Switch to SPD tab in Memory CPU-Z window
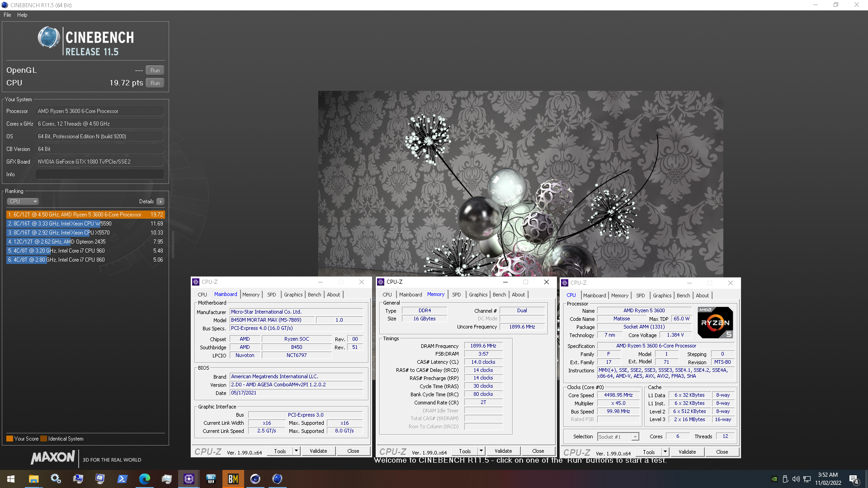This screenshot has width=868, height=488. (x=457, y=295)
